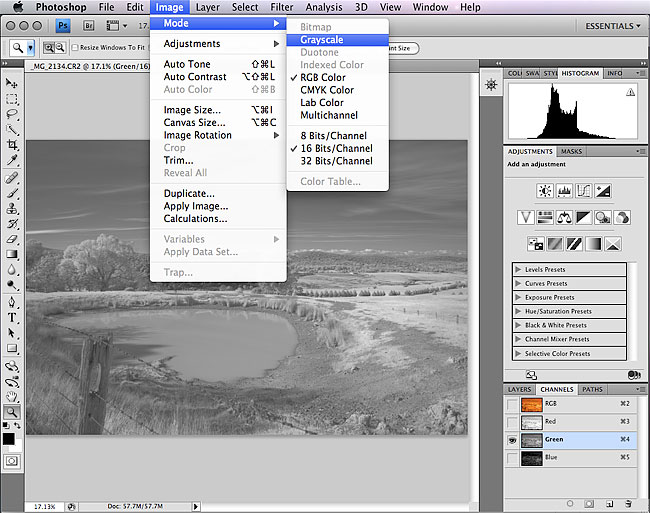Select the Type tool
This screenshot has width=650, height=513.
point(12,317)
